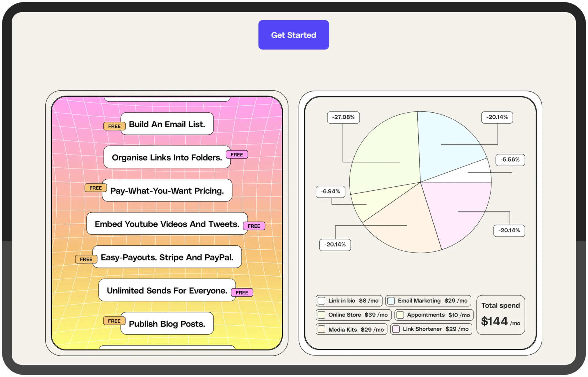Viewport: 588px width, 377px height.
Task: Toggle the Link in bio checkbox
Action: tap(322, 301)
